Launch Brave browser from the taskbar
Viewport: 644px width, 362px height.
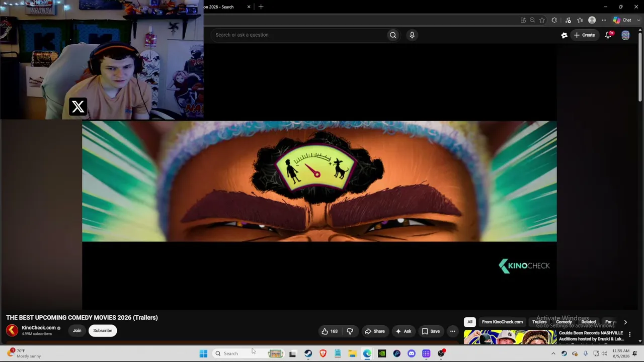(x=323, y=353)
